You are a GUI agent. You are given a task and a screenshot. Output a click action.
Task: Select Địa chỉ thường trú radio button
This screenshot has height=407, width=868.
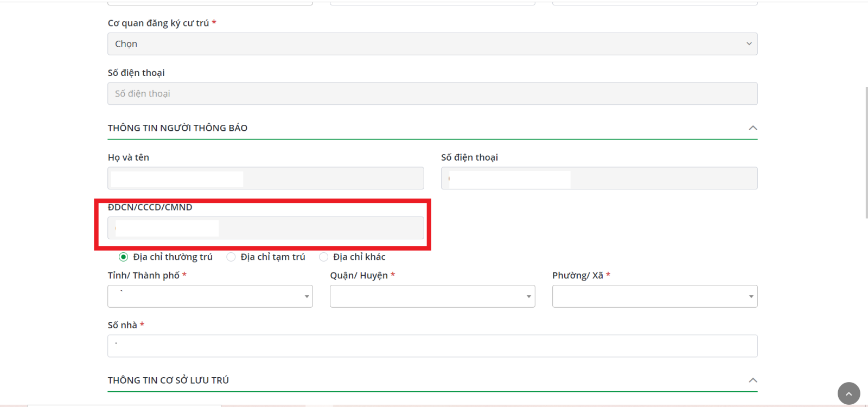(124, 257)
